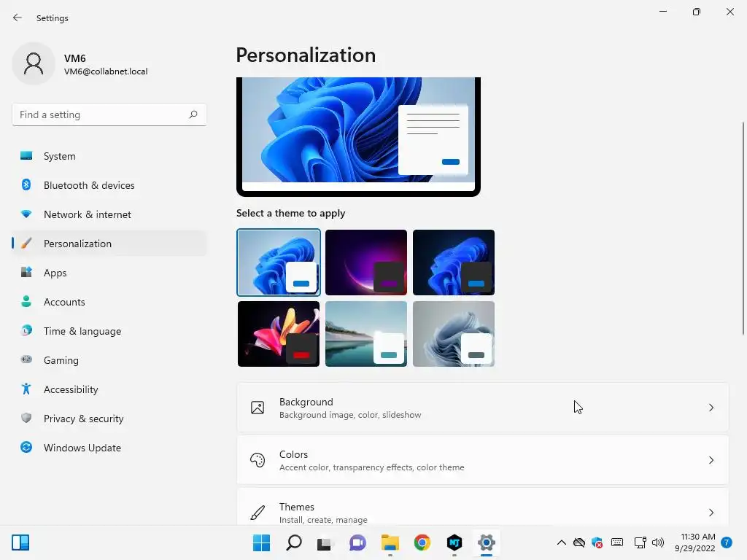Expand the Background settings chevron

coord(711,408)
